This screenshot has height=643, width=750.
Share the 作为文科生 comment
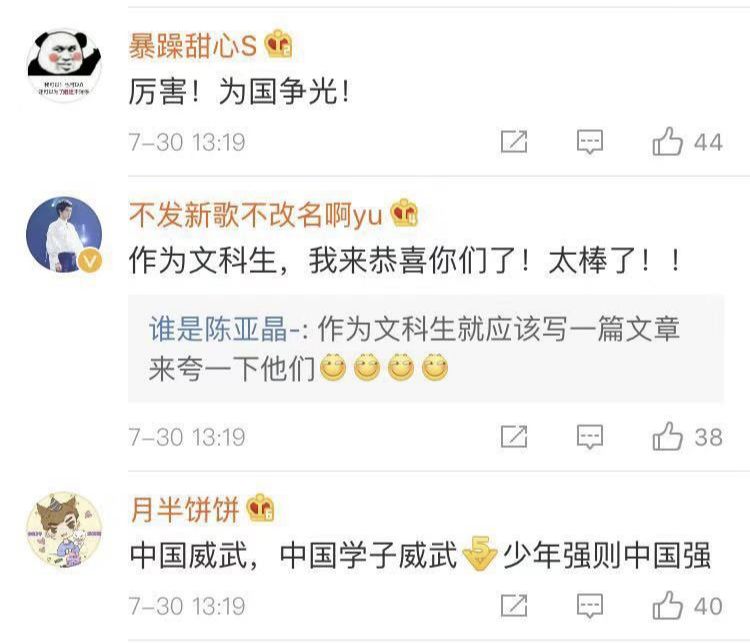(x=514, y=436)
